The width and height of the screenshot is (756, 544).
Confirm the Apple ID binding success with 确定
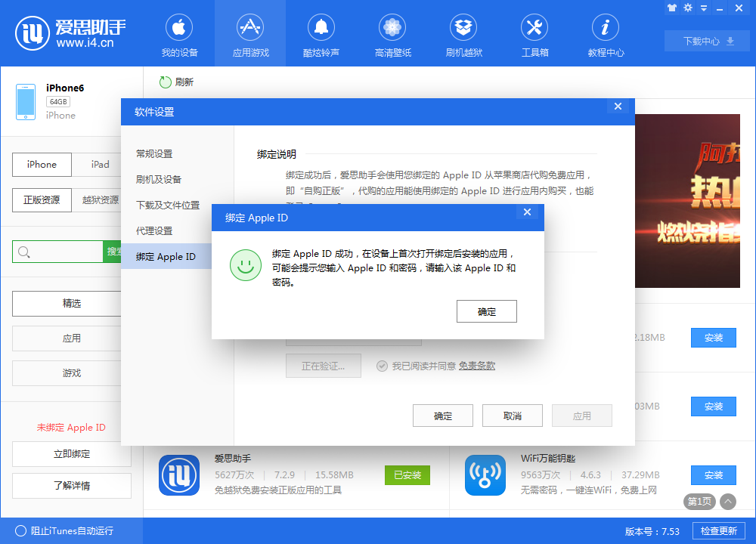click(486, 311)
